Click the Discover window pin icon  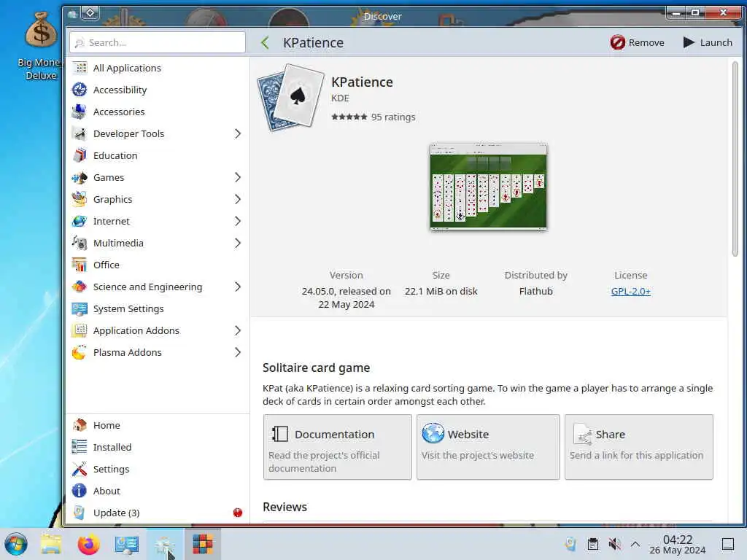90,12
